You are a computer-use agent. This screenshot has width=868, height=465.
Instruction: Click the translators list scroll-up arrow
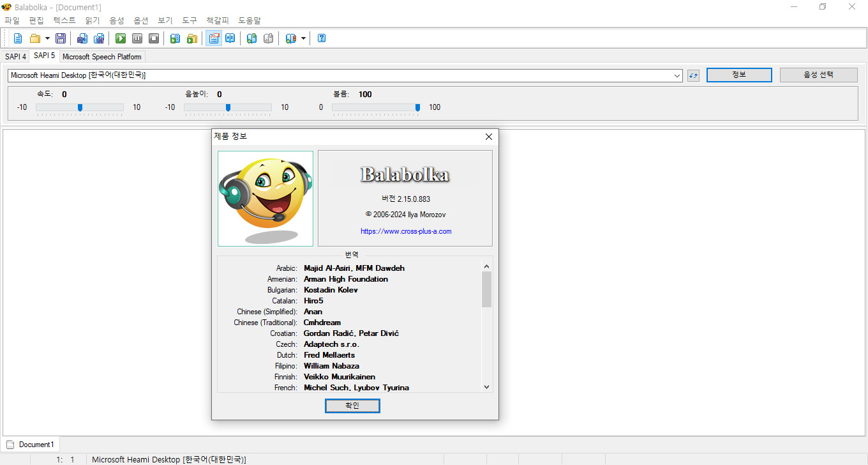pyautogui.click(x=487, y=266)
